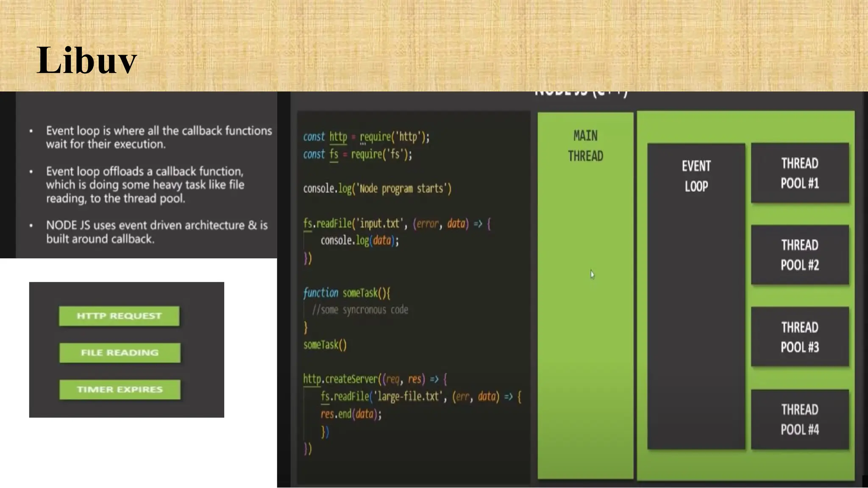Click the Libuv slide title
Image resolution: width=868 pixels, height=488 pixels.
point(87,60)
